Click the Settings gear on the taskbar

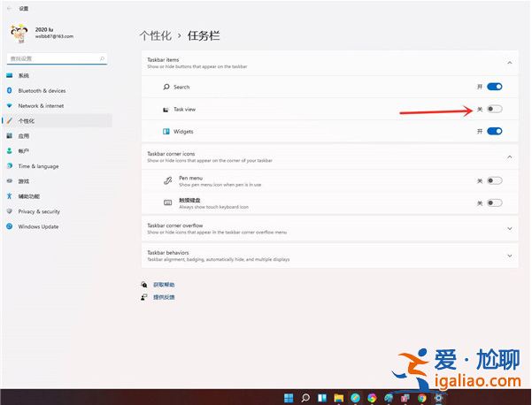(x=438, y=398)
